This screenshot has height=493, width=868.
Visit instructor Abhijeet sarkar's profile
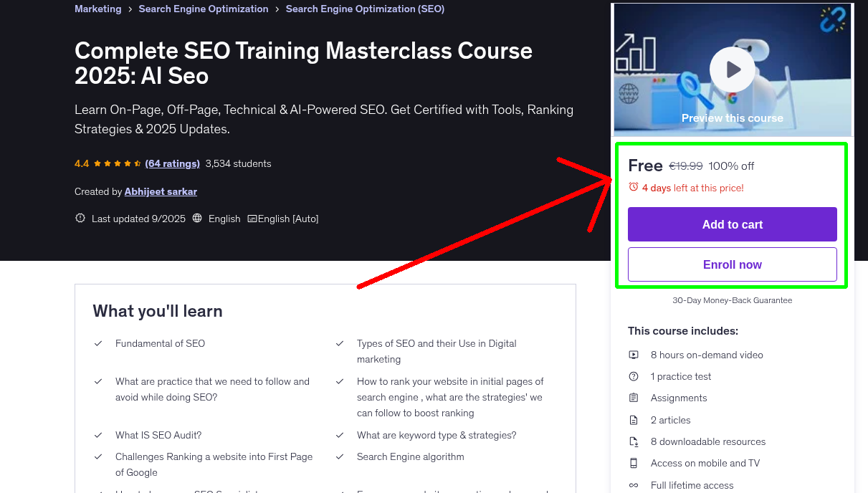(161, 191)
